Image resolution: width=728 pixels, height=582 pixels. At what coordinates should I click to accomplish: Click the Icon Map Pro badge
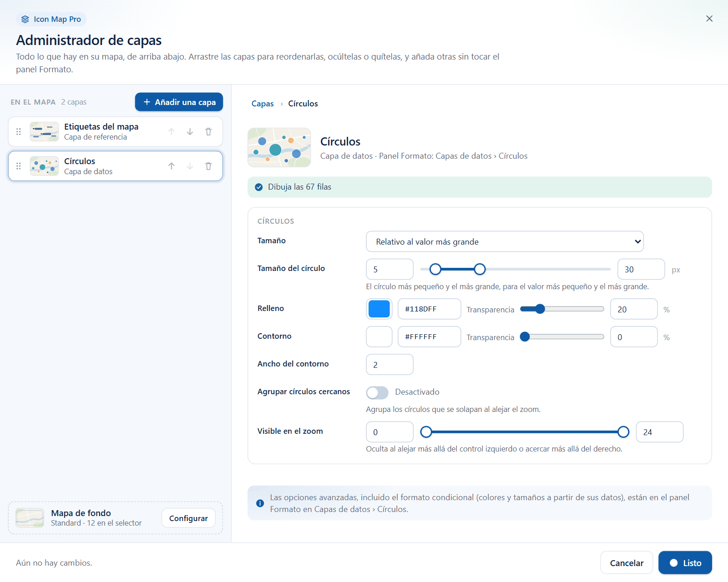point(51,19)
